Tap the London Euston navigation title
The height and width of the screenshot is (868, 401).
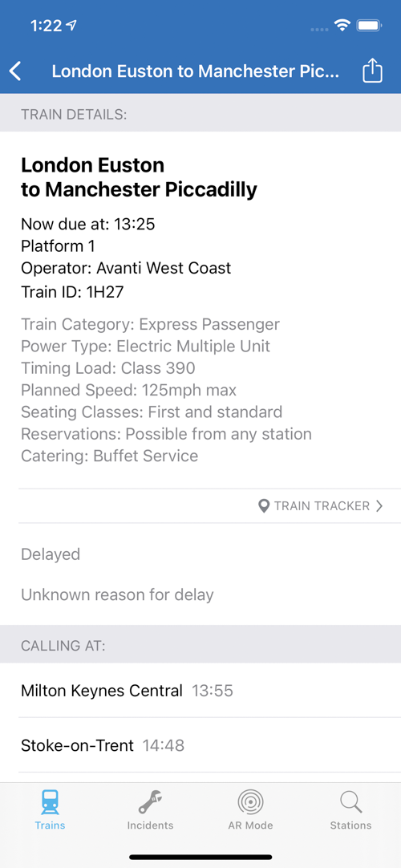pos(195,71)
